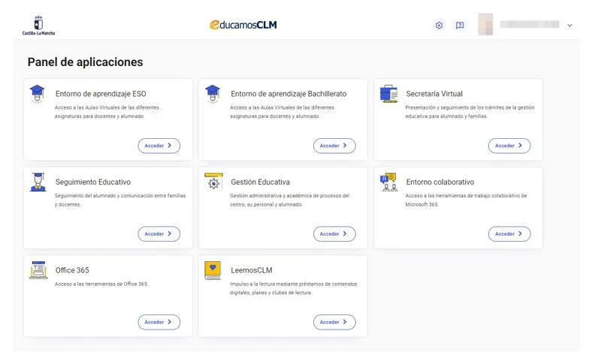Screen dimensions: 595x364
Task: Click the LeemosCLM book icon
Action: coord(213,270)
